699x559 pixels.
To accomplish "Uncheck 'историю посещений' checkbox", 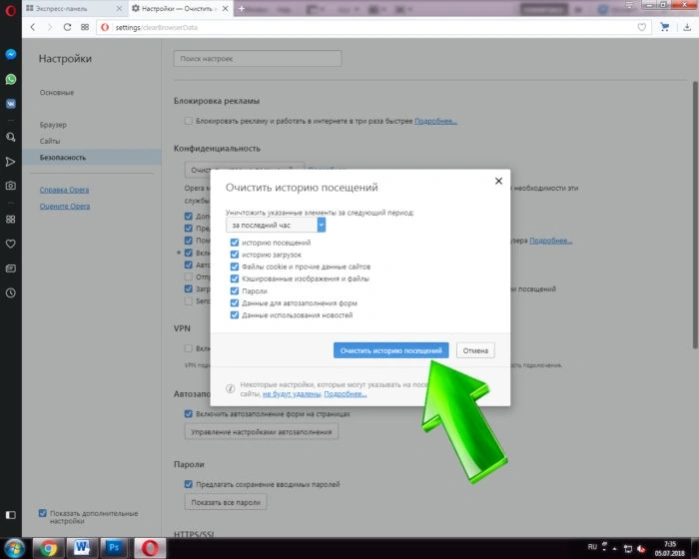I will [234, 243].
